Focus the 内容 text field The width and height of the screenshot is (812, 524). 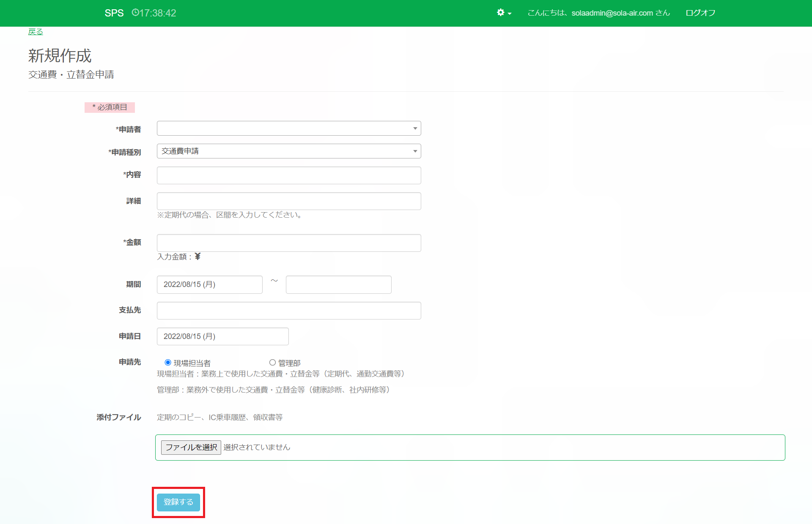pyautogui.click(x=289, y=175)
